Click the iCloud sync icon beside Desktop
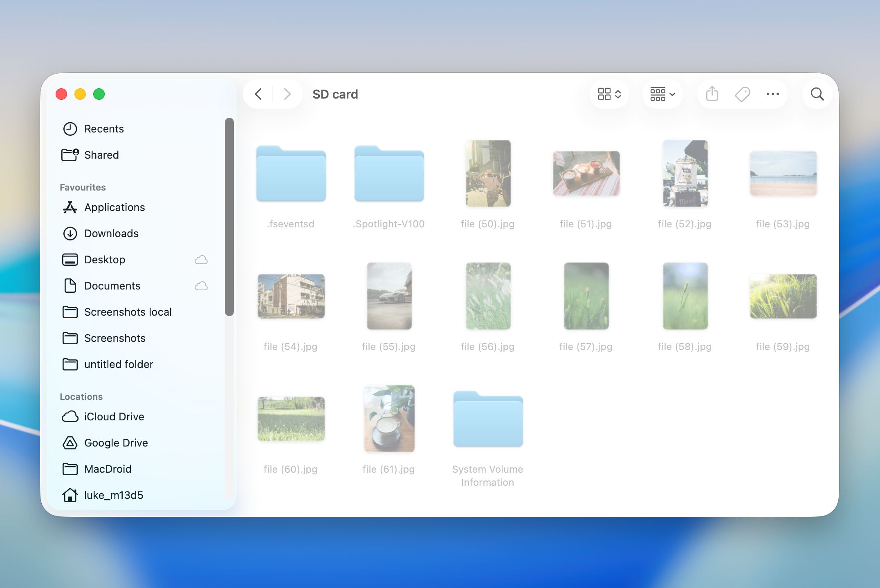 (201, 260)
